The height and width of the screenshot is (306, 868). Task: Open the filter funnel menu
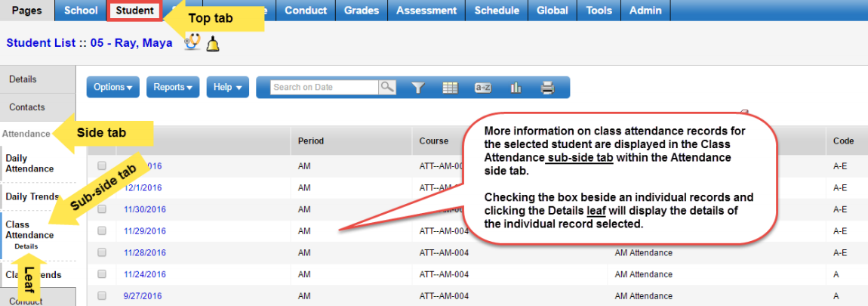(418, 88)
